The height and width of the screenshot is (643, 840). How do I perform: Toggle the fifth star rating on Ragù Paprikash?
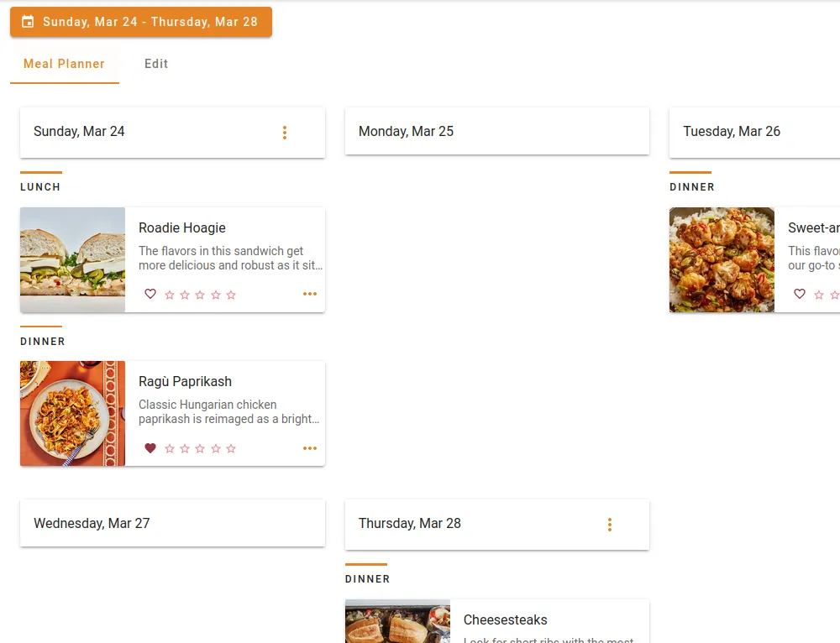point(231,447)
